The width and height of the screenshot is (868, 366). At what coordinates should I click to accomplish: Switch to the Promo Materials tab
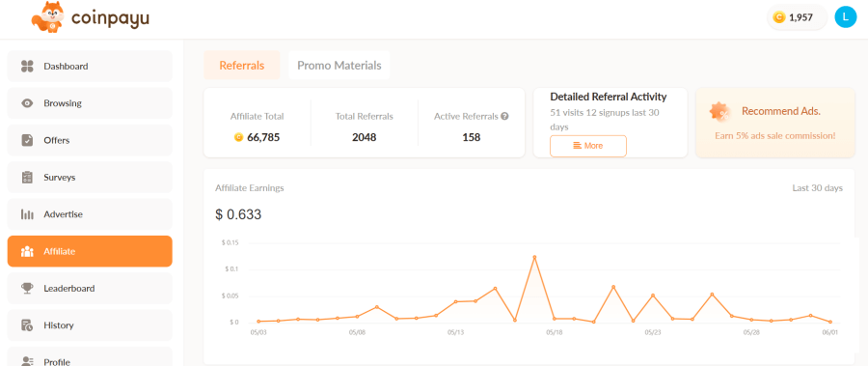pos(339,66)
